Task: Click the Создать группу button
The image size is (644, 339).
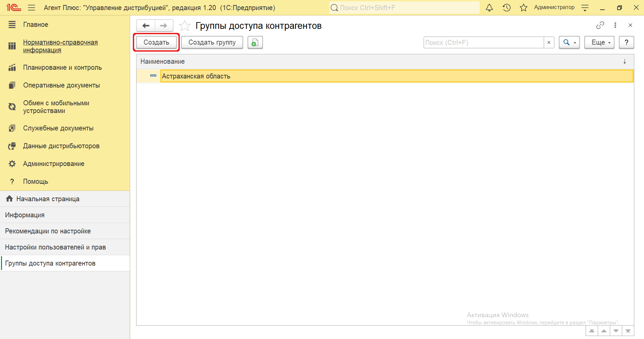Action: 212,43
